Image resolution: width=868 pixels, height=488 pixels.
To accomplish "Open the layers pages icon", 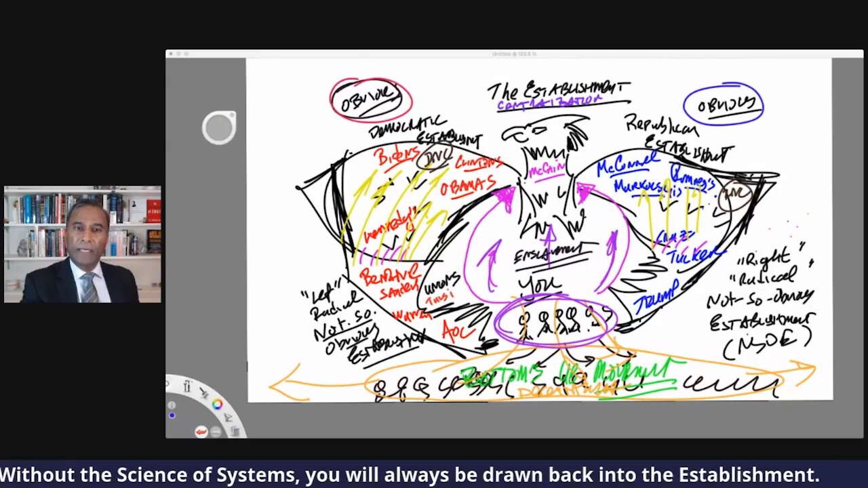I will 235,431.
